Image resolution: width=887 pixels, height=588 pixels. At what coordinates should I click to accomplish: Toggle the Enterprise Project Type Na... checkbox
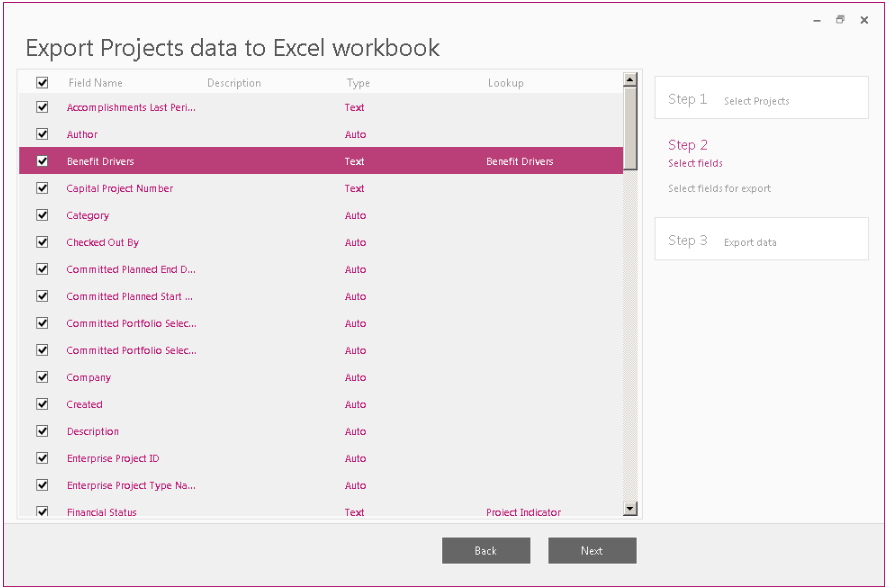pos(42,485)
